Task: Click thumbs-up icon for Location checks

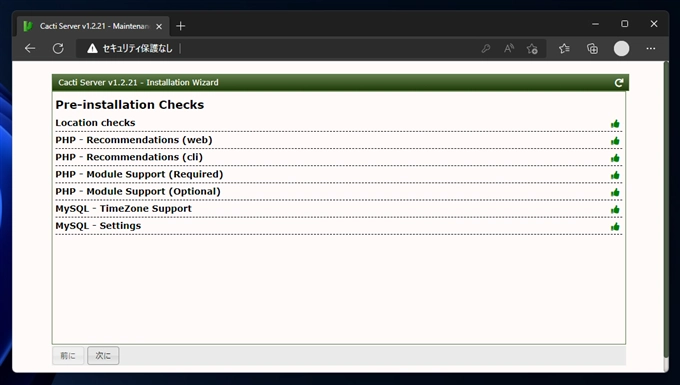Action: tap(615, 124)
